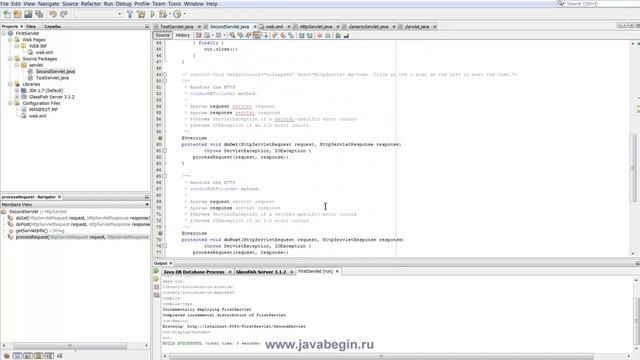The width and height of the screenshot is (640, 360).
Task: Toggle the third filter button in Navigator footer
Action: click(x=39, y=356)
